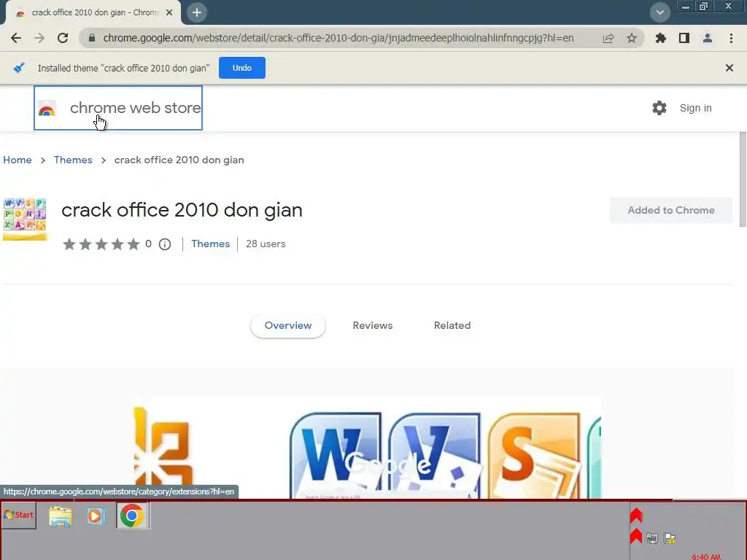Image resolution: width=747 pixels, height=560 pixels.
Task: Click the forward navigation arrow
Action: coord(39,38)
